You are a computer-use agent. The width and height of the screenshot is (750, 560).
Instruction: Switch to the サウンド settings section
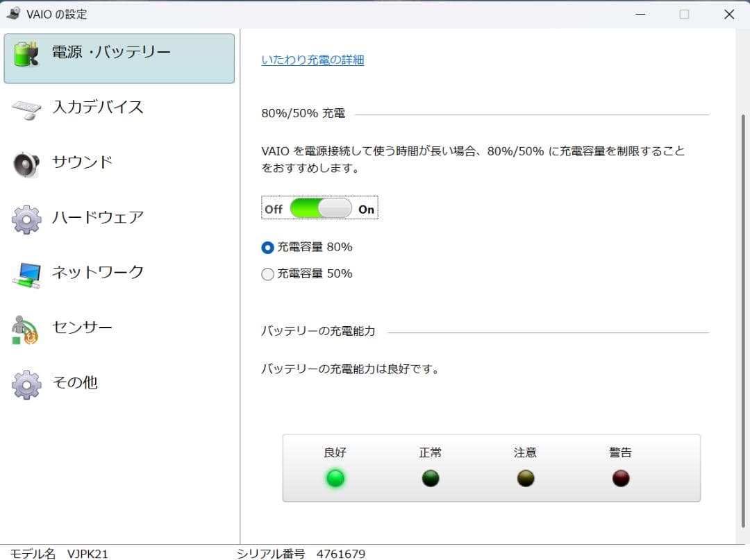[x=83, y=162]
